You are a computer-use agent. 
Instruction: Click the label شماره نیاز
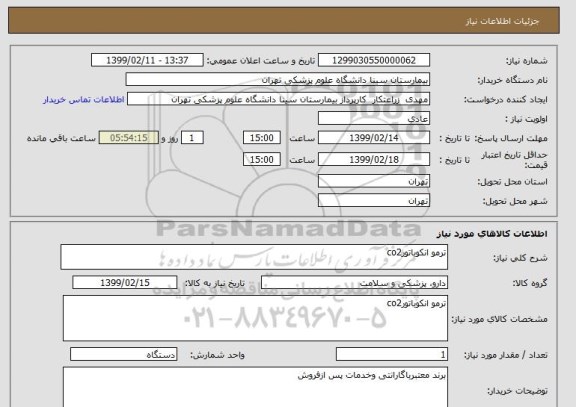[x=527, y=61]
